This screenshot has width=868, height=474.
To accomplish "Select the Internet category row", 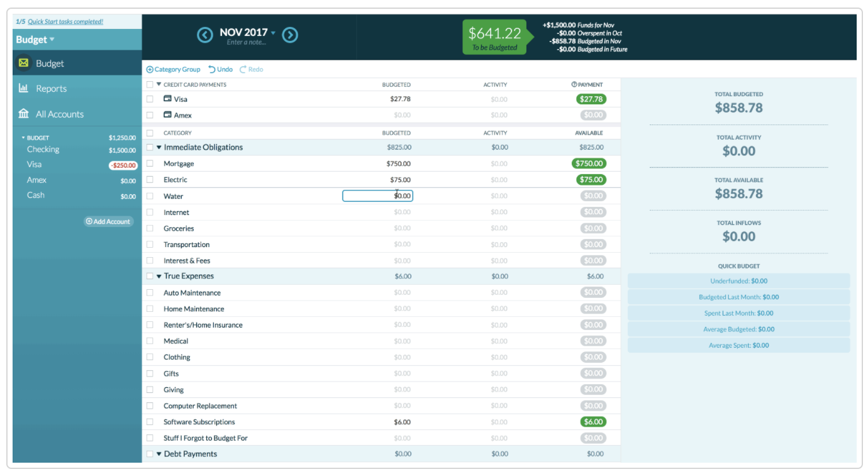I will point(381,212).
